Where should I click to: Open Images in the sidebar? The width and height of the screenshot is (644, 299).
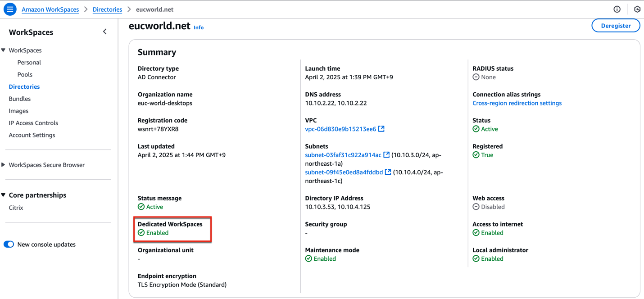18,111
